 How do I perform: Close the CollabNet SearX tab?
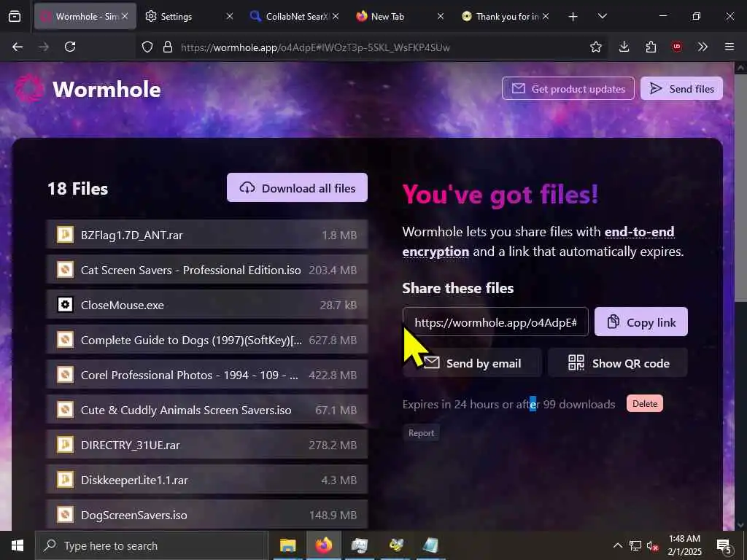[x=336, y=16]
